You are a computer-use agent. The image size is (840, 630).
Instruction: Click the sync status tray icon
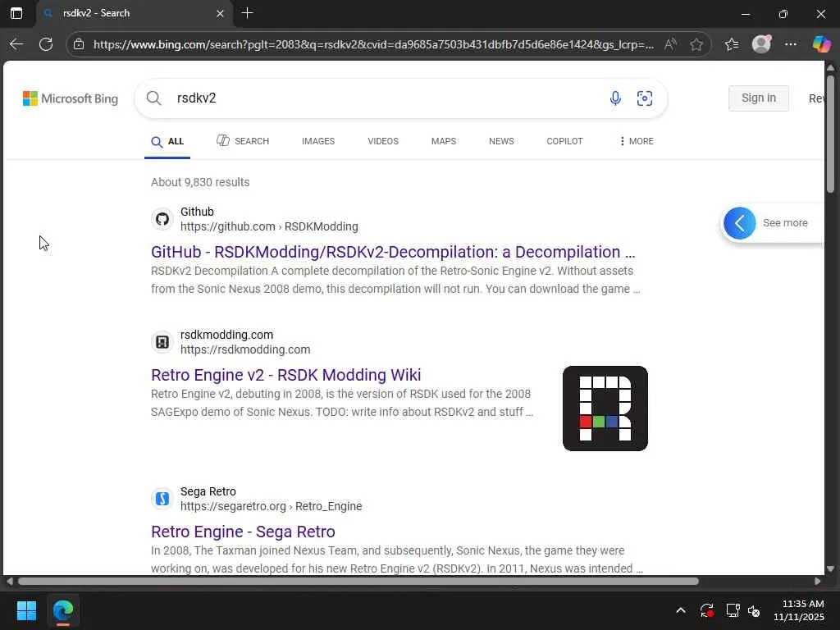(x=706, y=610)
